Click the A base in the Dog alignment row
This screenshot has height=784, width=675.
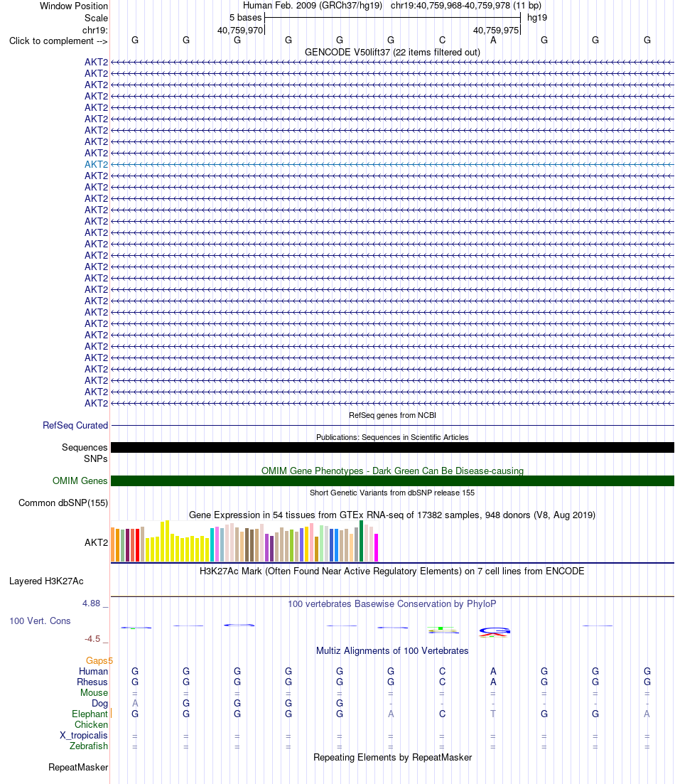coord(135,704)
